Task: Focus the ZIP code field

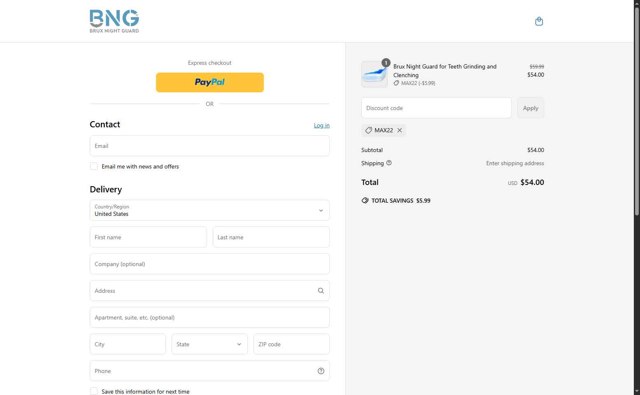Action: point(291,344)
